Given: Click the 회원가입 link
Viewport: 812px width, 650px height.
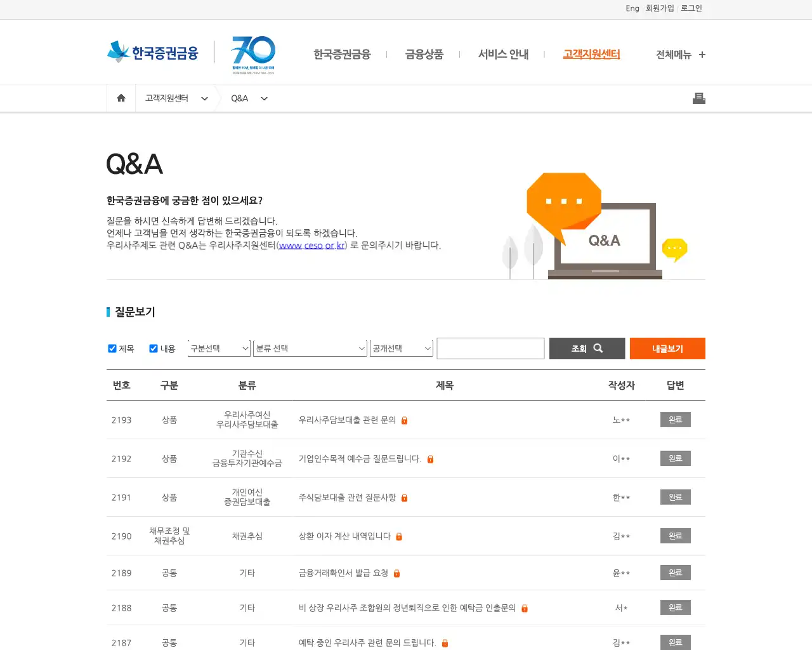Looking at the screenshot, I should 660,8.
